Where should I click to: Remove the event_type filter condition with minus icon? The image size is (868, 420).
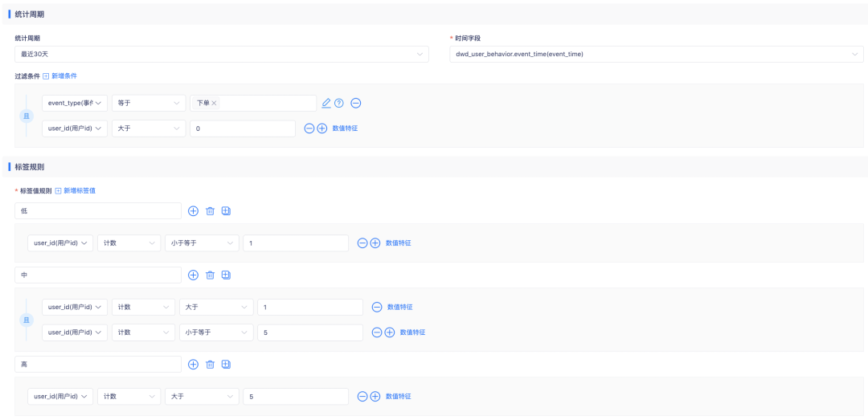click(x=356, y=103)
